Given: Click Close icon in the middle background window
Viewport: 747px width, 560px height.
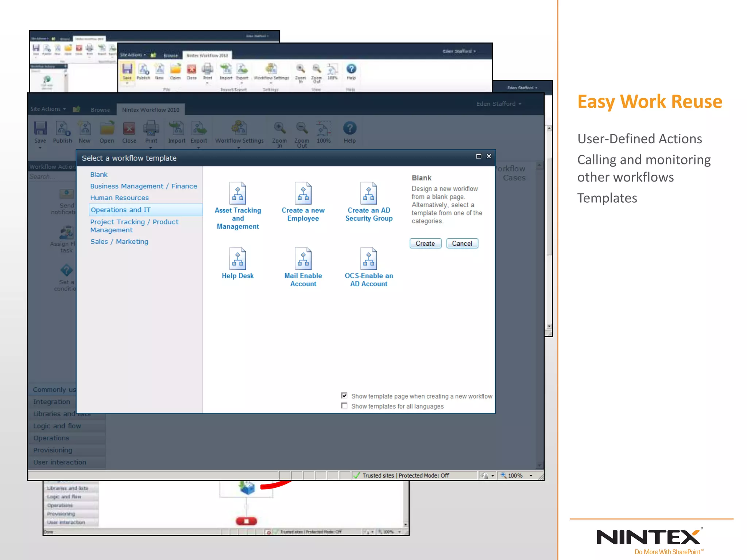Looking at the screenshot, I should coord(191,69).
